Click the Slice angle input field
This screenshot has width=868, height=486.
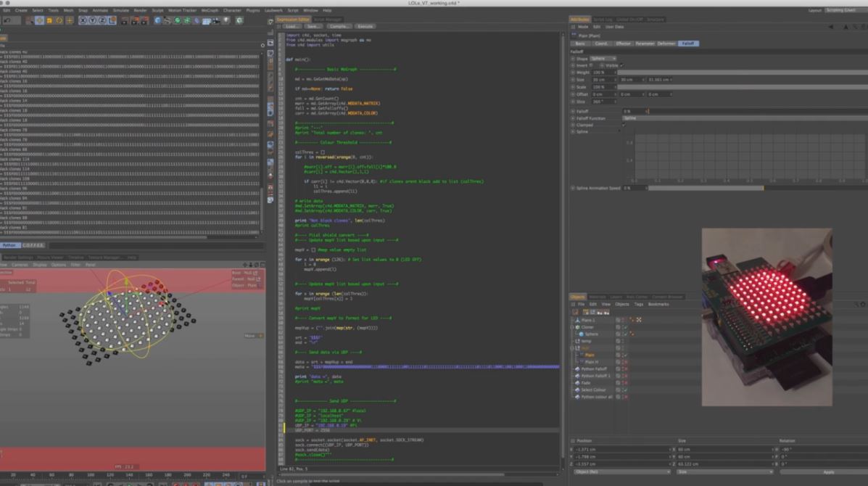click(x=603, y=102)
